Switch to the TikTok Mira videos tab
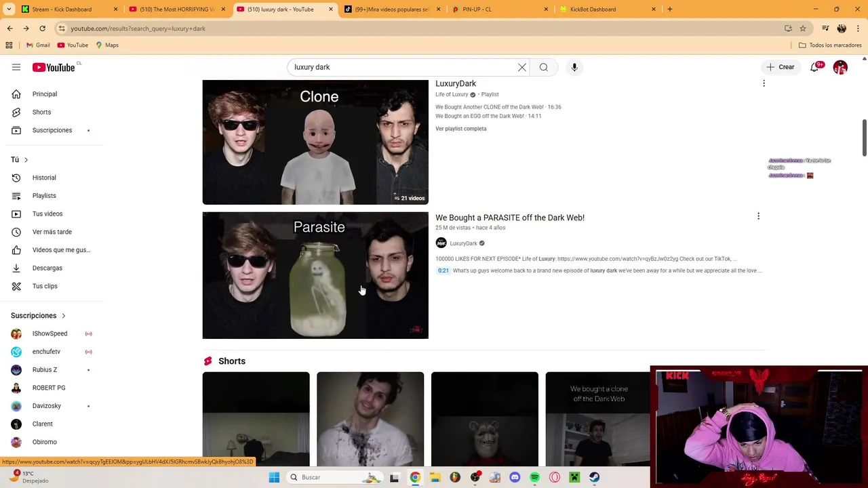This screenshot has width=868, height=488. [x=393, y=9]
